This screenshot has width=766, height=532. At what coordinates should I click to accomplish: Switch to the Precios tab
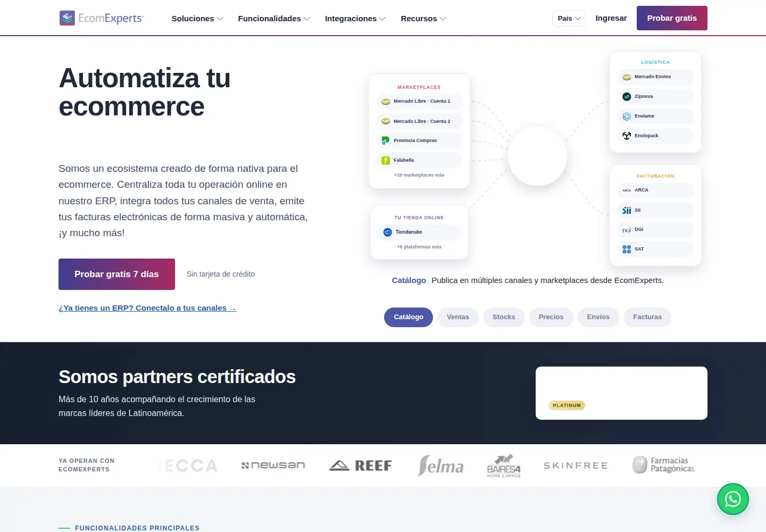551,317
